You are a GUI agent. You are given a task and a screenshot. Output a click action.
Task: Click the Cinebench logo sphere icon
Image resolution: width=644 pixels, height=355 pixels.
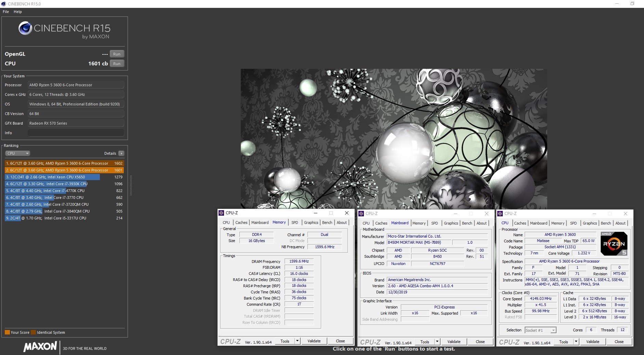[25, 28]
